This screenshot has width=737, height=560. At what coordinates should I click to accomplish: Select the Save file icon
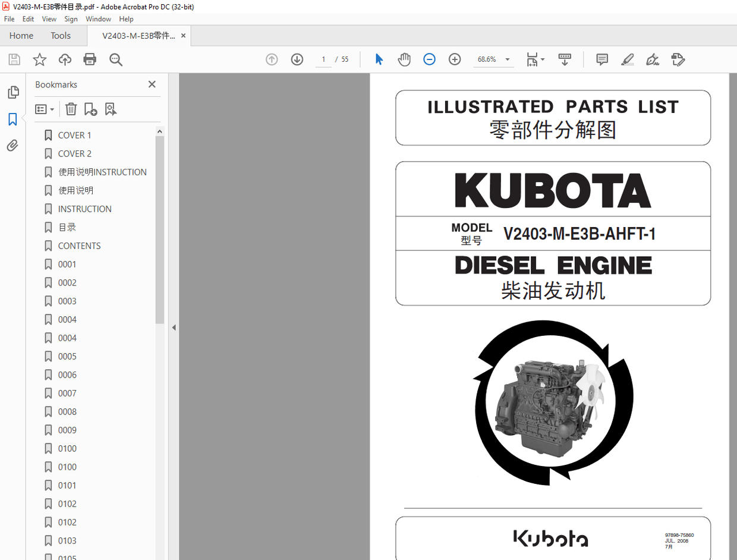pos(14,59)
